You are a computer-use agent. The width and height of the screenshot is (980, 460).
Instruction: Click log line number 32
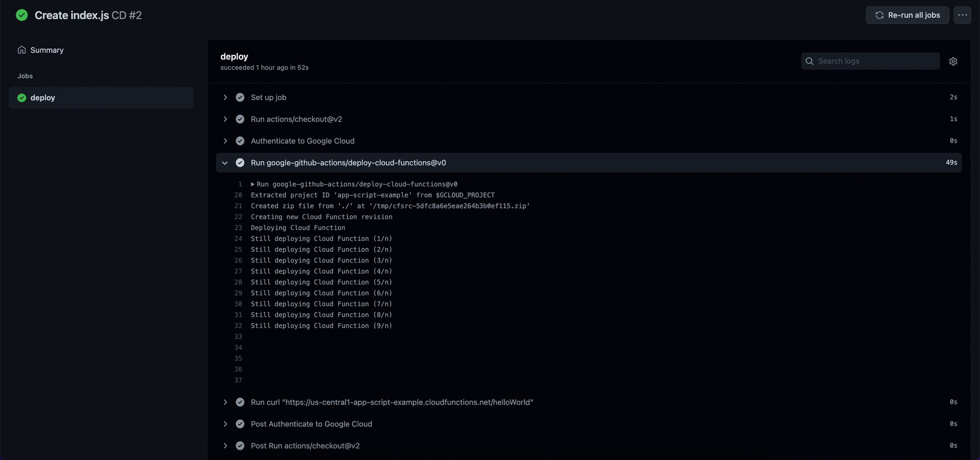[238, 326]
